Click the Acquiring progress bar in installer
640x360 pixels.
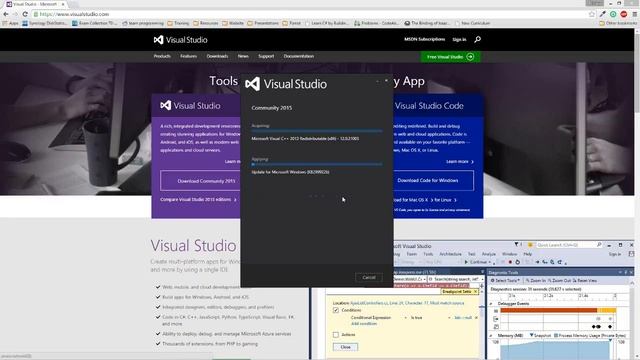(x=317, y=131)
